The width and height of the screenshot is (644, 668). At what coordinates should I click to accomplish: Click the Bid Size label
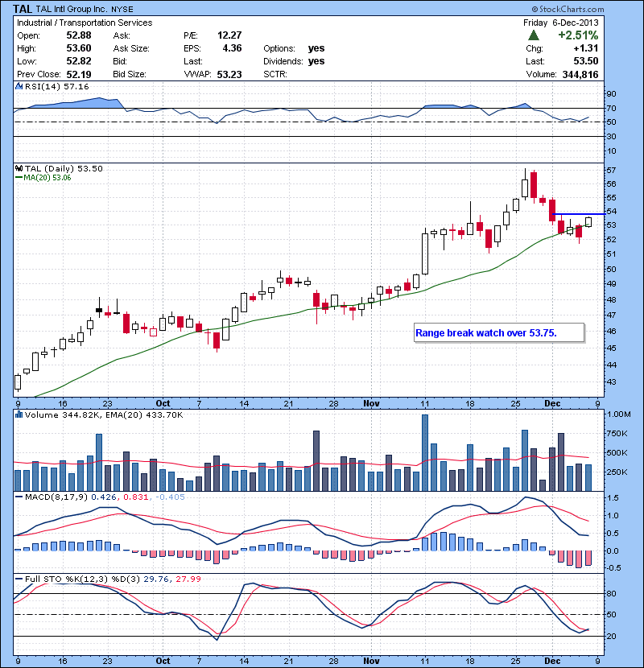point(130,74)
